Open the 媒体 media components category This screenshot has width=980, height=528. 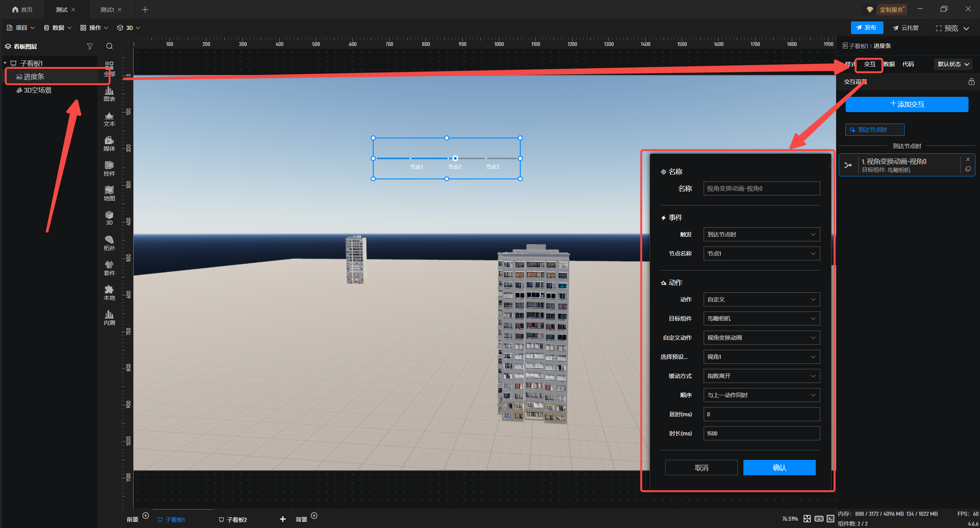109,143
